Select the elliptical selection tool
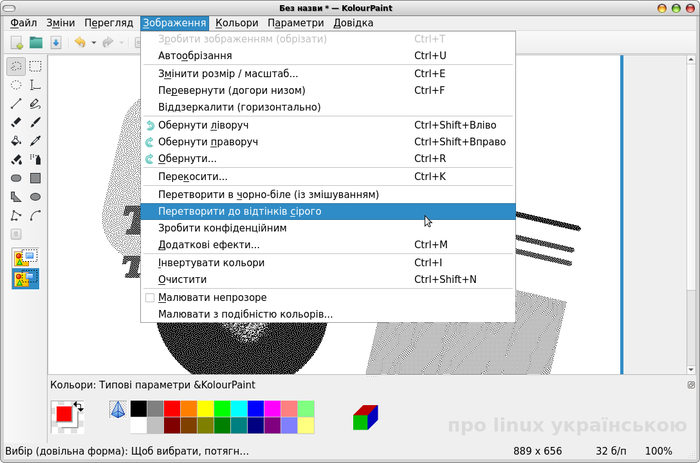 (16, 85)
